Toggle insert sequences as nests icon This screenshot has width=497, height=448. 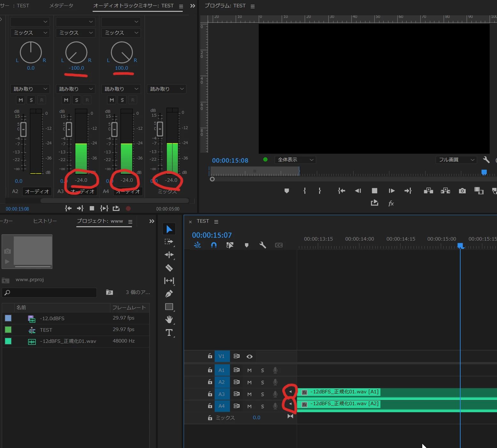point(197,245)
